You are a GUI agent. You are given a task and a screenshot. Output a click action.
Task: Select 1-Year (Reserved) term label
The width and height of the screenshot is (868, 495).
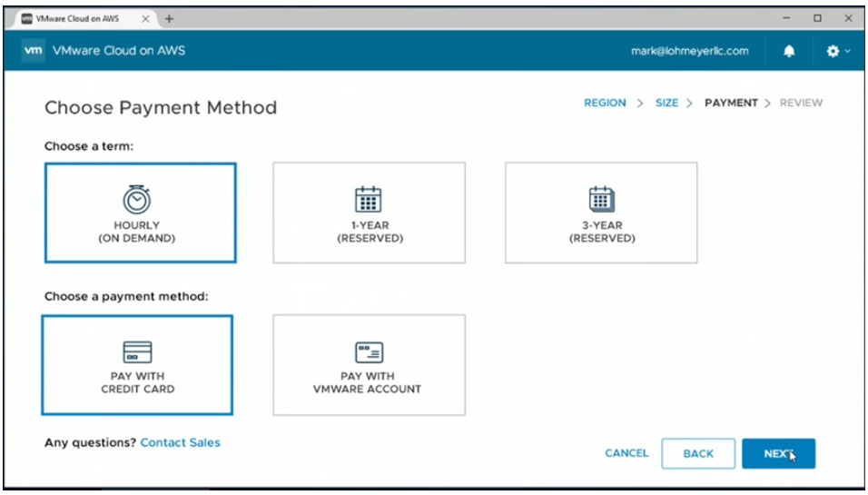click(x=370, y=232)
